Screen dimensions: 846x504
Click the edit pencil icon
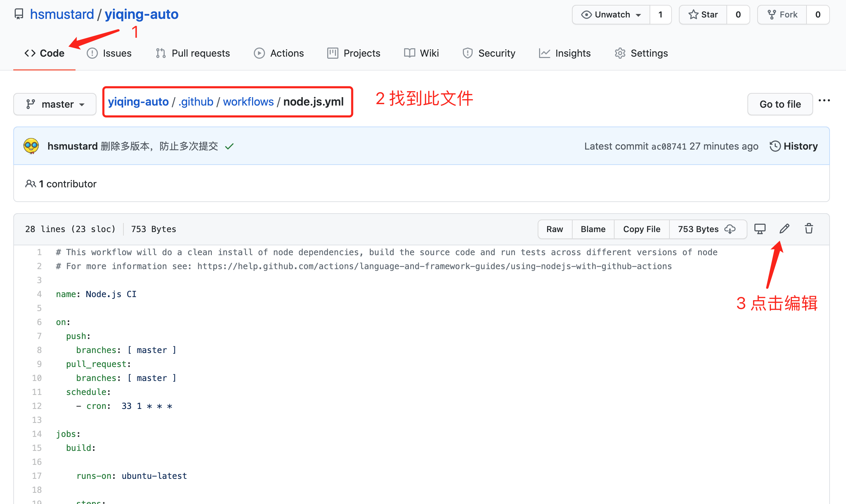(784, 229)
